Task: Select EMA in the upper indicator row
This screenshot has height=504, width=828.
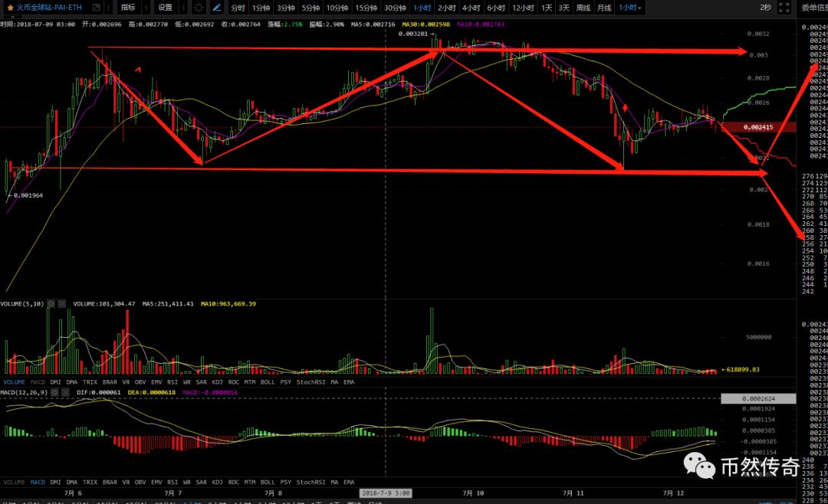Action: [x=349, y=382]
